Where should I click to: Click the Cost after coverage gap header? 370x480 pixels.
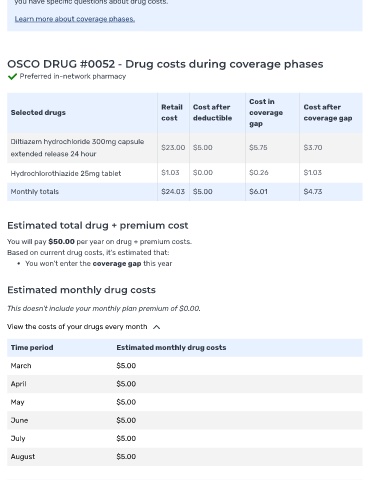328,113
